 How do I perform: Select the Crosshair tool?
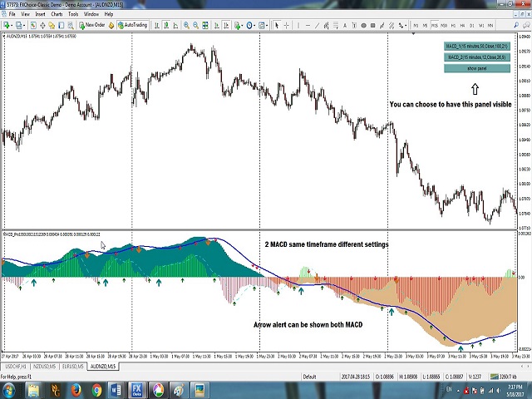286,25
